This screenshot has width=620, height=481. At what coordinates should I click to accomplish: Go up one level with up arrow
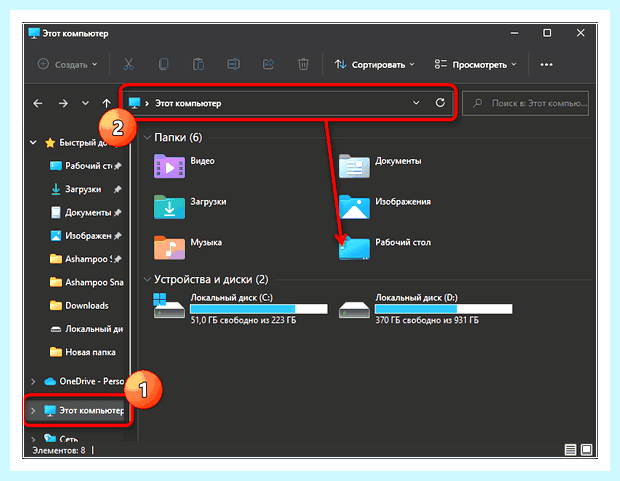pyautogui.click(x=106, y=104)
